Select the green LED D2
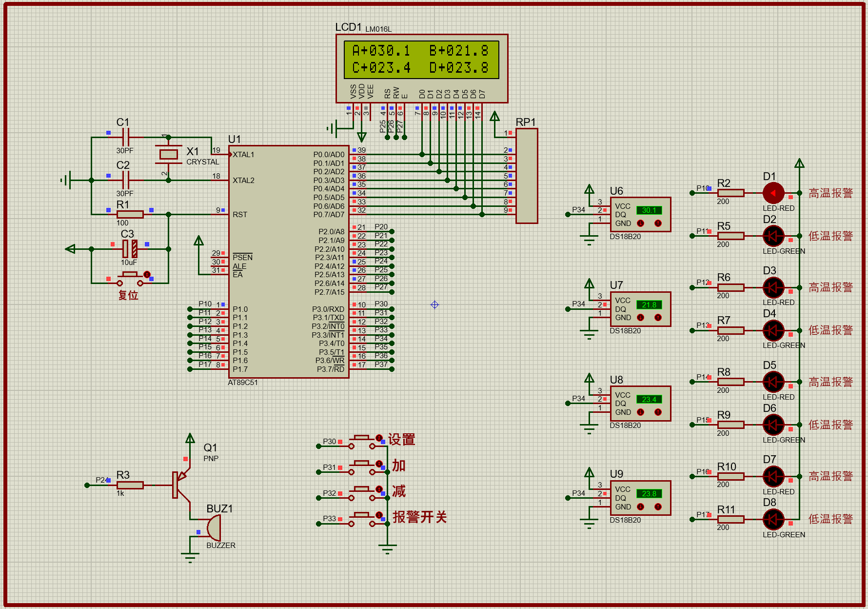 (773, 236)
